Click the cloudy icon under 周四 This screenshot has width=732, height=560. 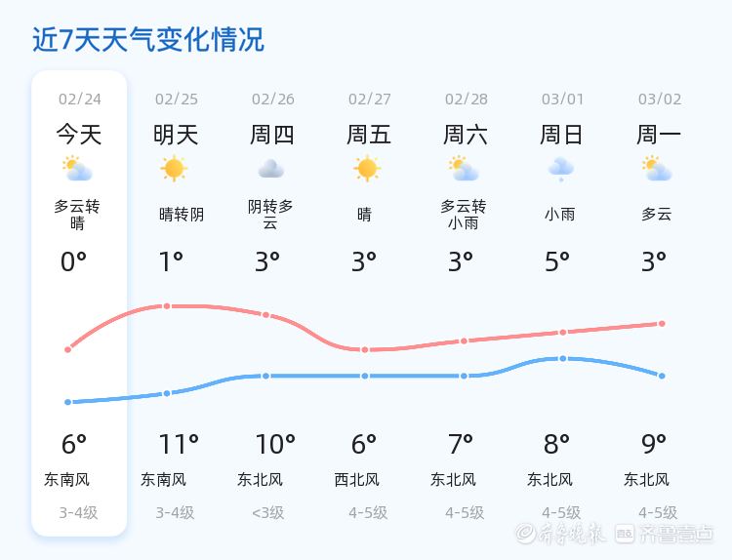coord(271,169)
